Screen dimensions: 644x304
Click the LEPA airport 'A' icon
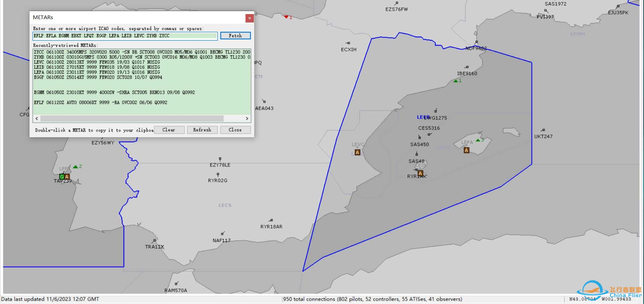[x=466, y=150]
